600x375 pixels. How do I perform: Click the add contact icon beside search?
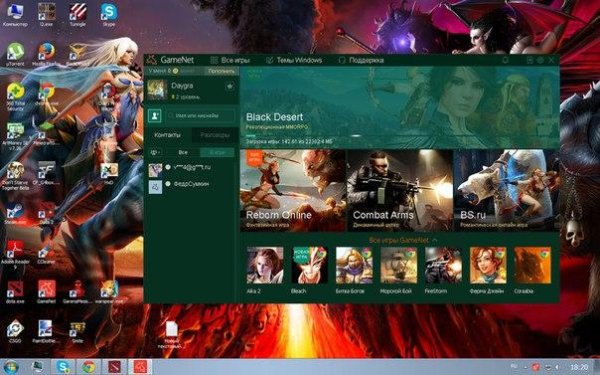coord(155,116)
